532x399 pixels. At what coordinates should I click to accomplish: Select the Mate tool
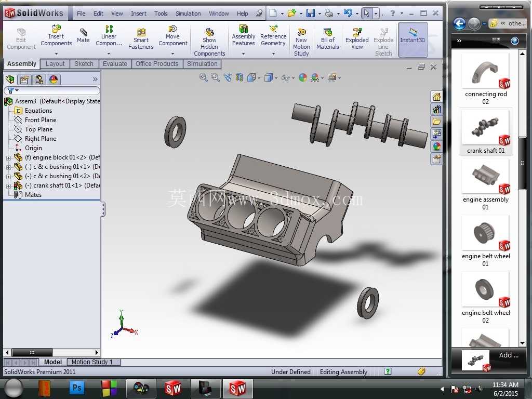tap(83, 35)
